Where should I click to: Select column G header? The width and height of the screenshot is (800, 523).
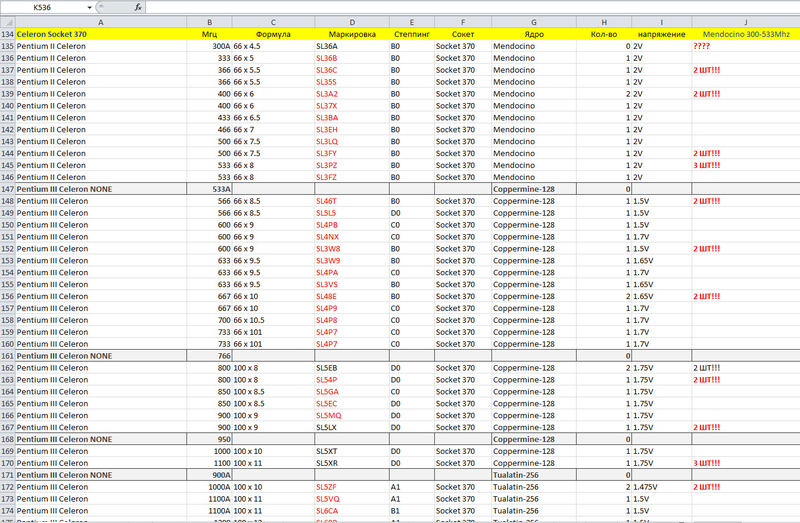(x=534, y=22)
